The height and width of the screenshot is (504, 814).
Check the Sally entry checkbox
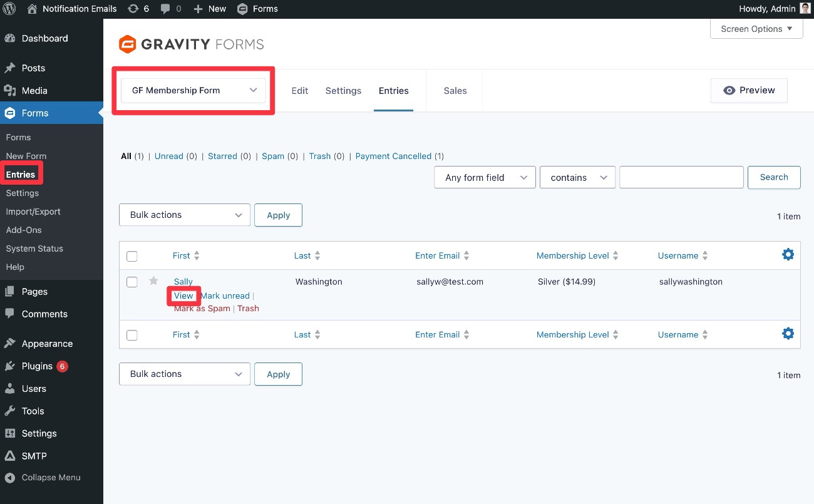click(x=131, y=282)
